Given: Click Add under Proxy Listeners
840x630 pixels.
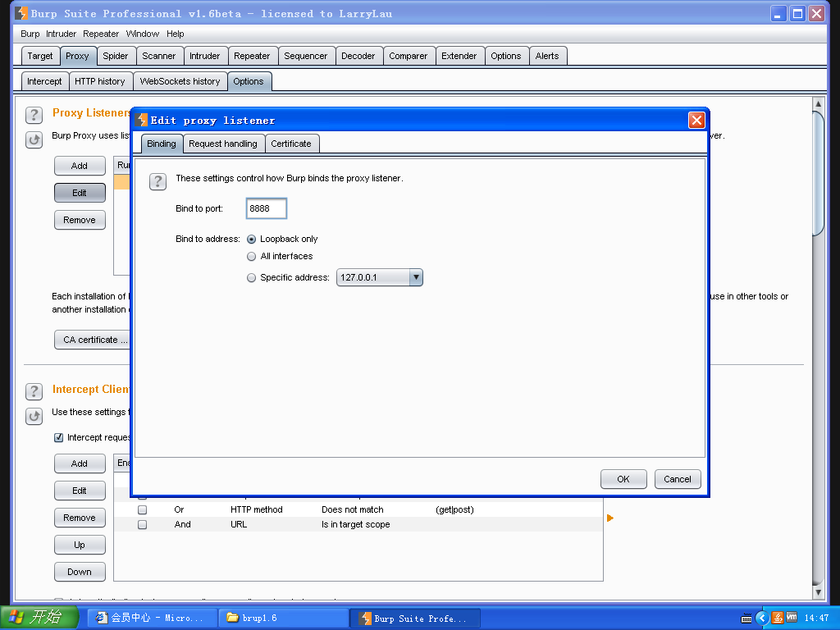Looking at the screenshot, I should (80, 166).
